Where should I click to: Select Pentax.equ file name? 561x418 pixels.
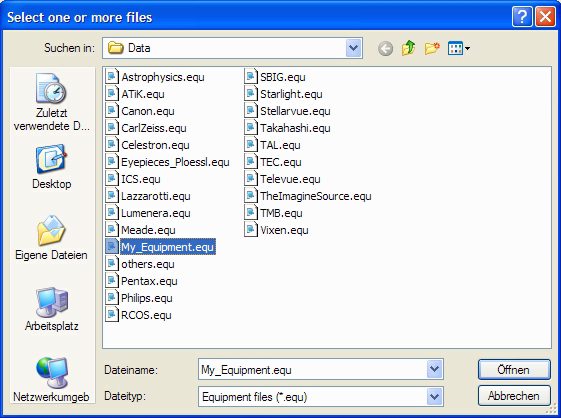point(149,281)
